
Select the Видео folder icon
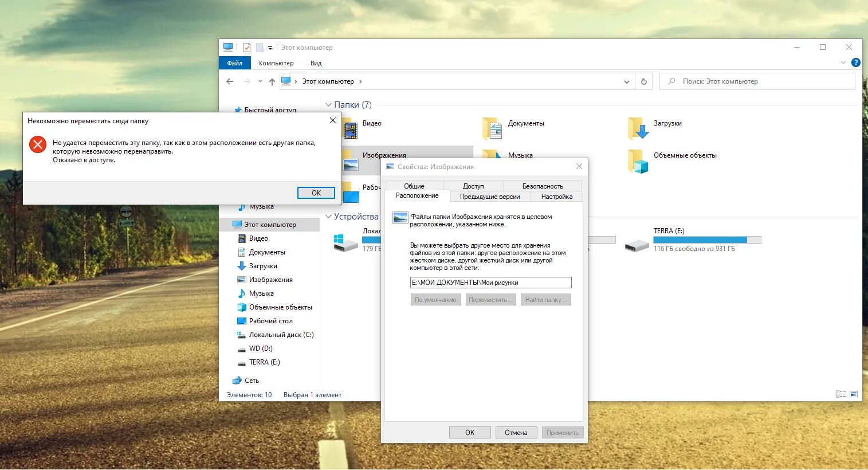(x=350, y=129)
